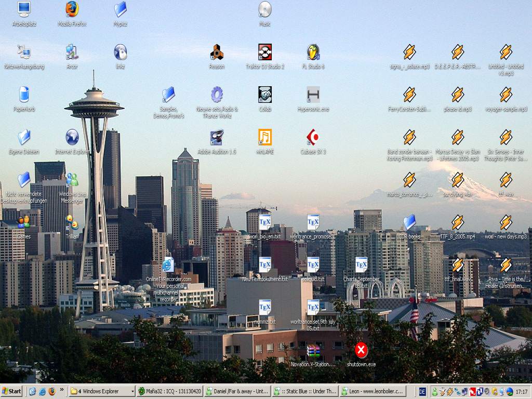532x399 pixels.
Task: Expand the Quick Launch overflow chevron
Action: point(62,390)
